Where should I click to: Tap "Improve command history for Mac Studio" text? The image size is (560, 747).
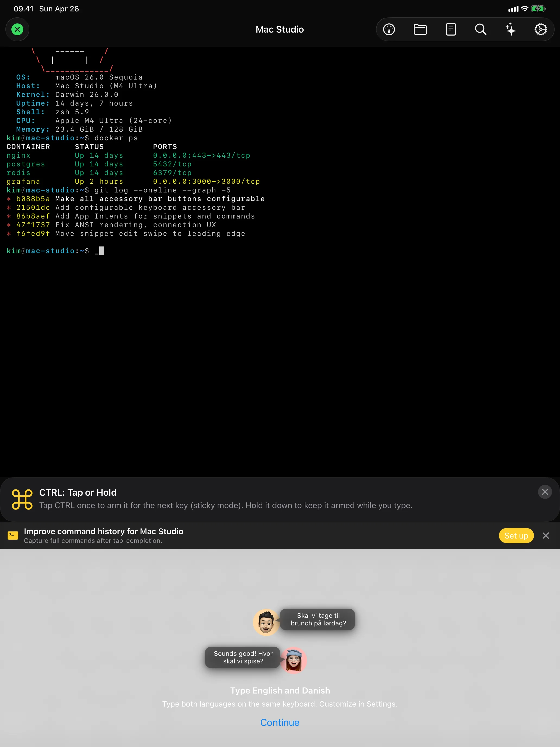point(103,531)
